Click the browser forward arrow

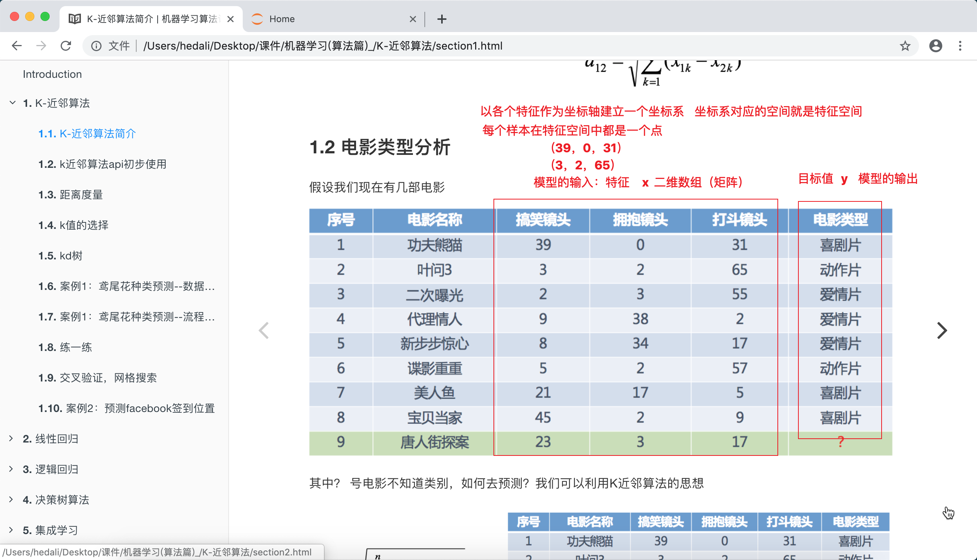coord(41,46)
